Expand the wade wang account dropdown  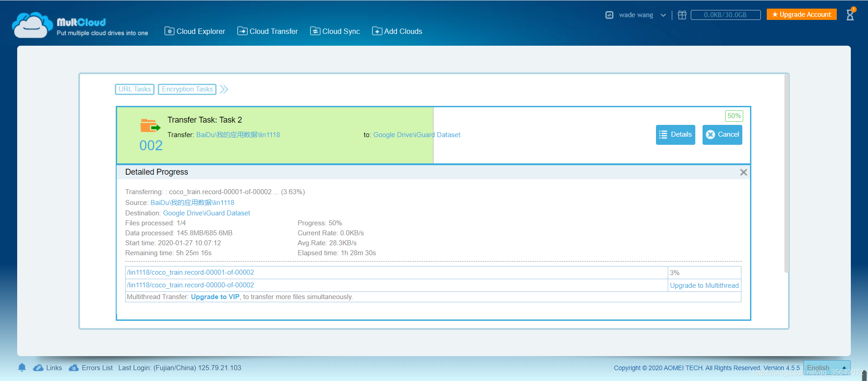[x=663, y=15]
